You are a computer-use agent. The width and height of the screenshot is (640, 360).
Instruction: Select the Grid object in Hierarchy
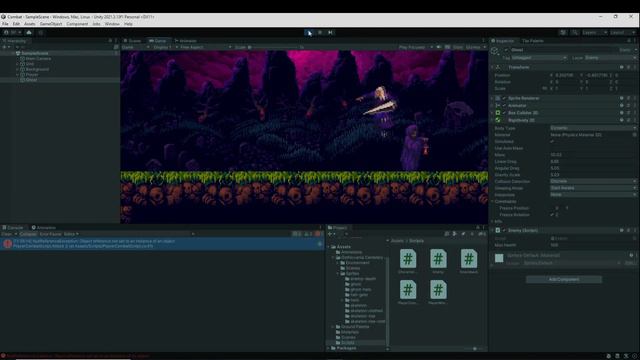[30, 64]
